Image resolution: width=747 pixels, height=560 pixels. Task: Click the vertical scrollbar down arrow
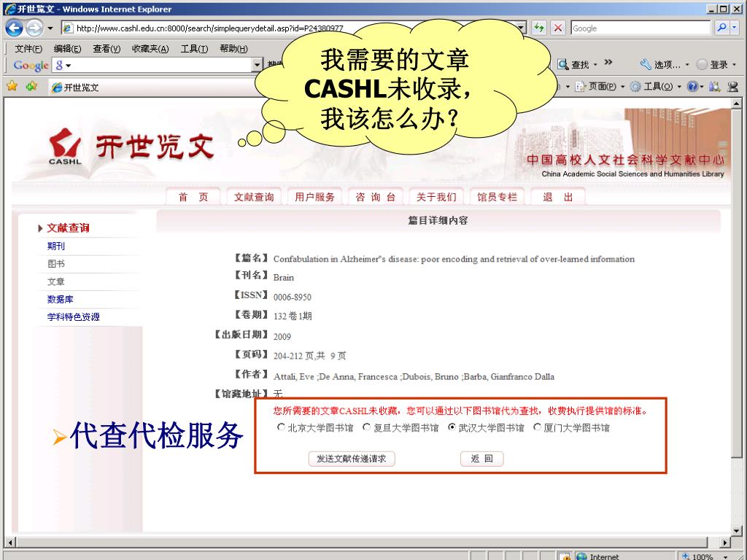(737, 530)
